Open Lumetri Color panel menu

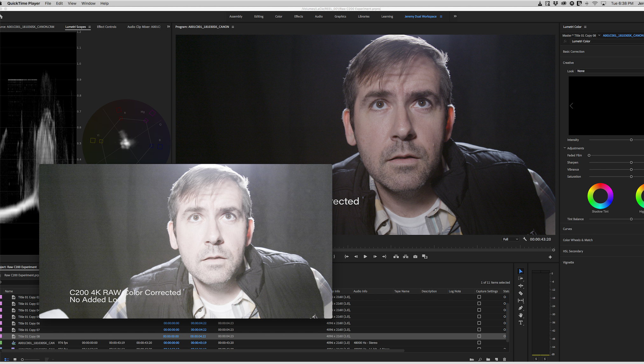585,27
